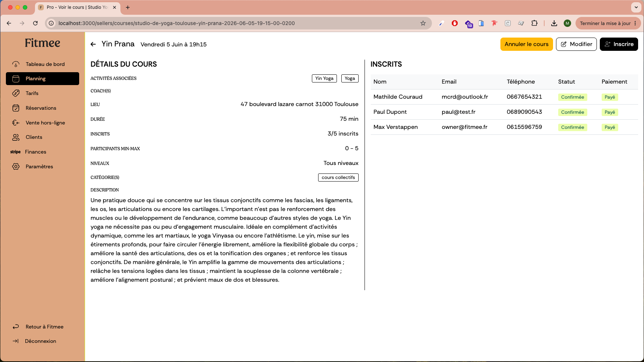Click Confirmée badge for Mathilde Couraud
Screen dimensions: 644x362
[x=573, y=97]
